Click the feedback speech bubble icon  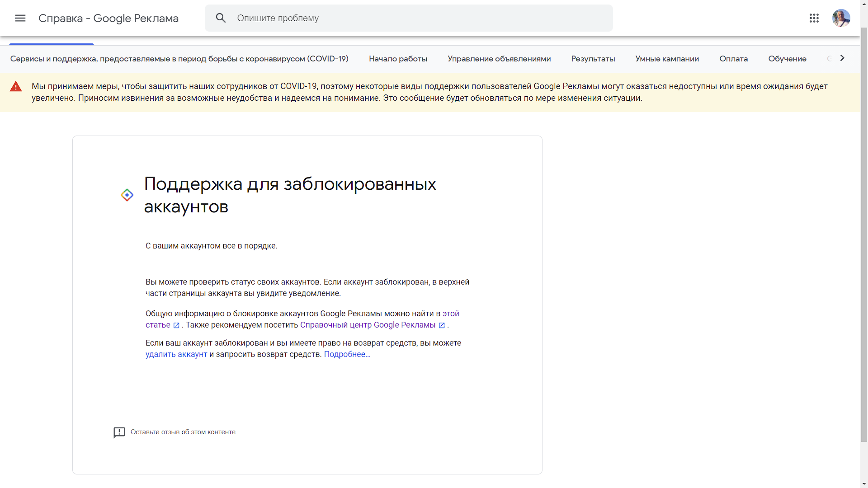119,432
